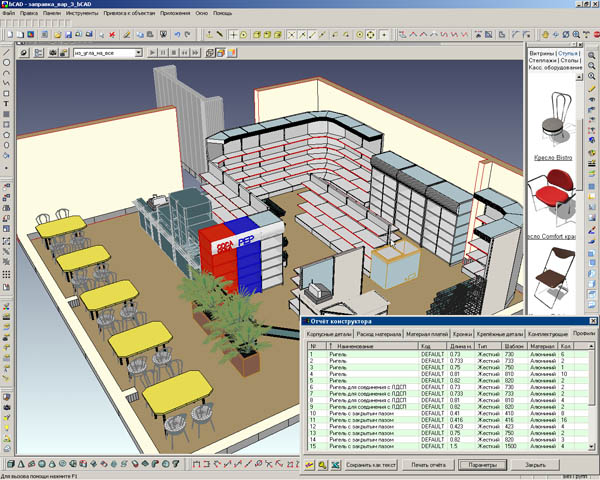The width and height of the screenshot is (600, 480).
Task: Click the yellow hand pan icon
Action: coord(545,35)
